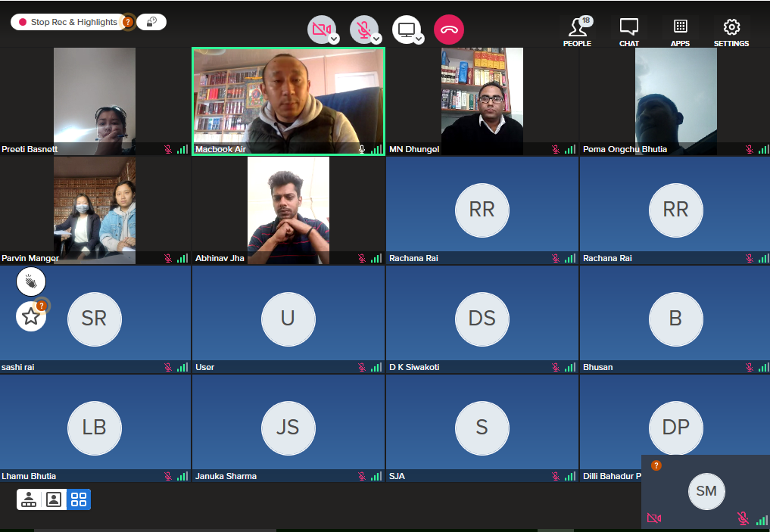
Task: Click the signal strength bars on Abhinav Jha
Action: (376, 258)
